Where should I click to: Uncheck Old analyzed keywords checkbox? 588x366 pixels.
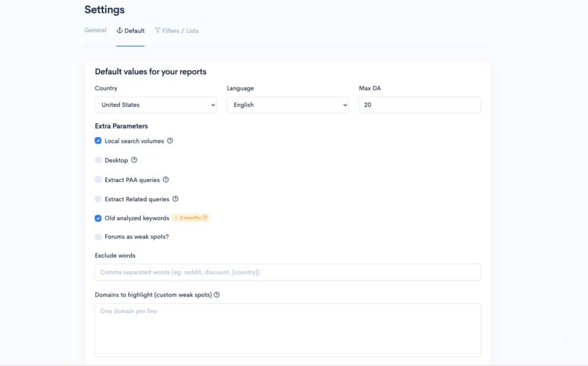click(98, 218)
